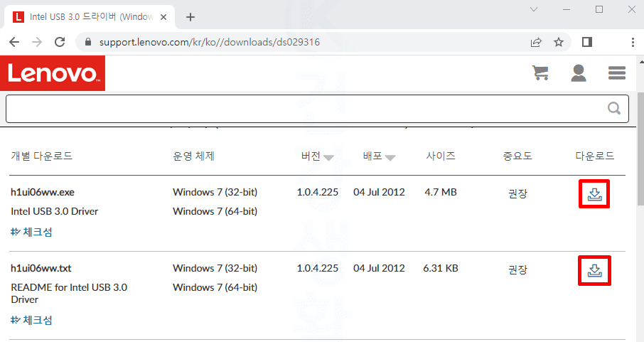Open the Chrome three-dot menu
This screenshot has width=644, height=342.
[633, 42]
